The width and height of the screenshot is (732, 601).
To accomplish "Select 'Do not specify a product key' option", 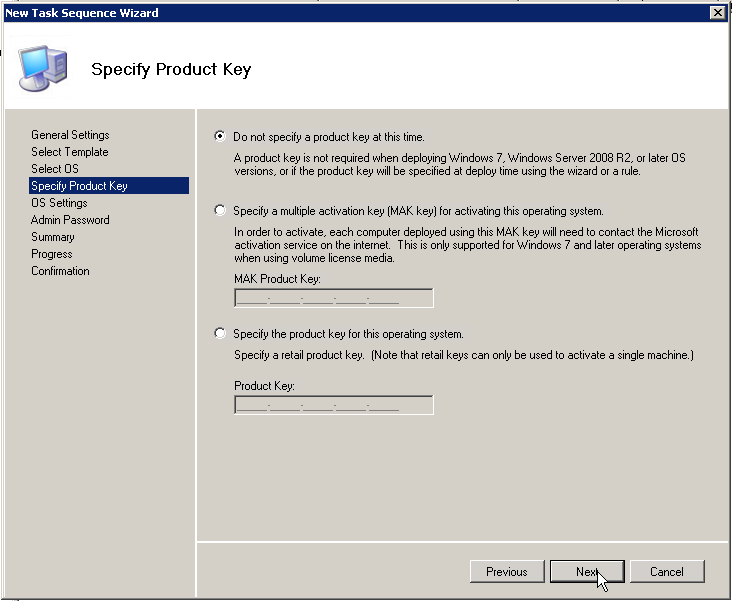I will click(x=220, y=136).
